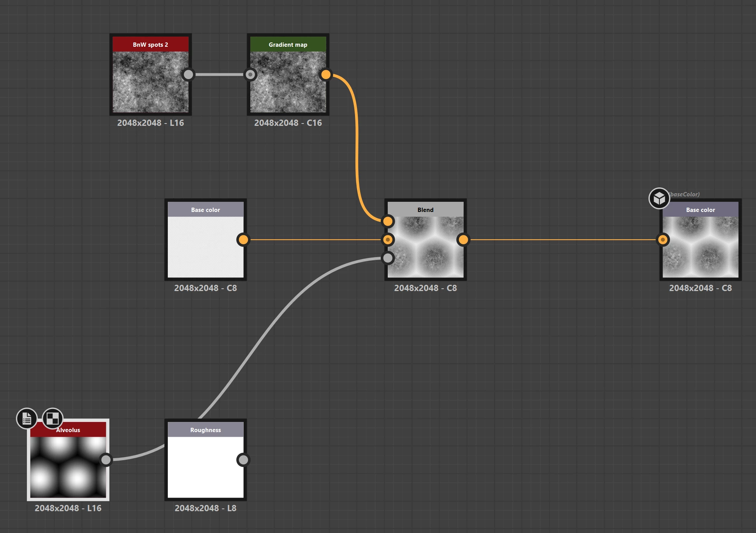Click the cube icon on Base color output
The image size is (756, 533).
[659, 199]
